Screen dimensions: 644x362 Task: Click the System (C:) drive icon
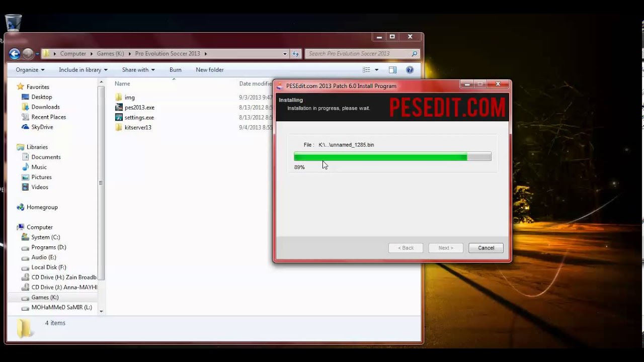[x=26, y=237]
